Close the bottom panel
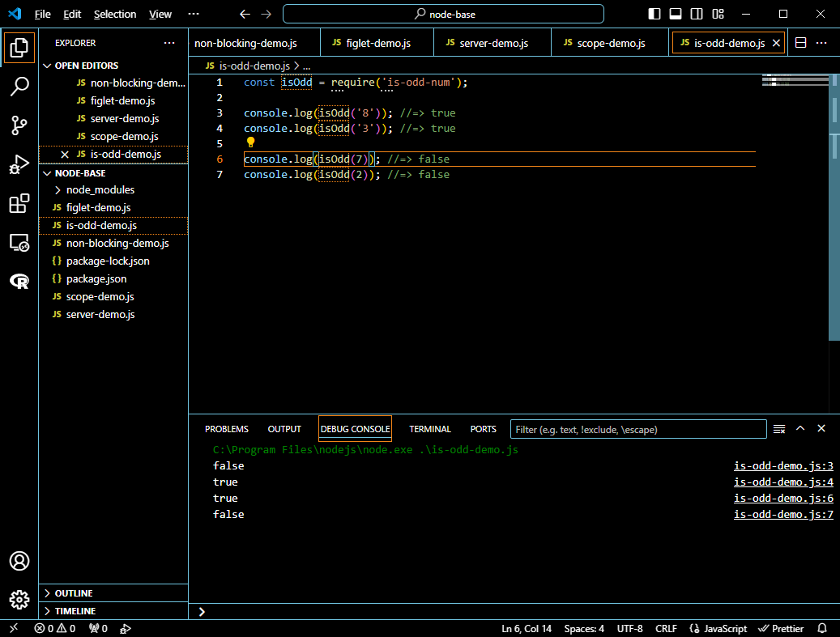 [x=821, y=428]
